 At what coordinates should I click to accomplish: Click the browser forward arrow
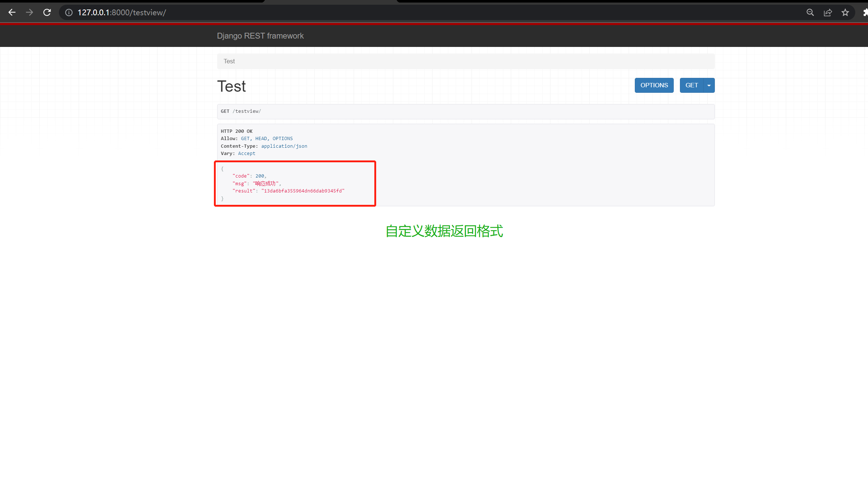(29, 12)
